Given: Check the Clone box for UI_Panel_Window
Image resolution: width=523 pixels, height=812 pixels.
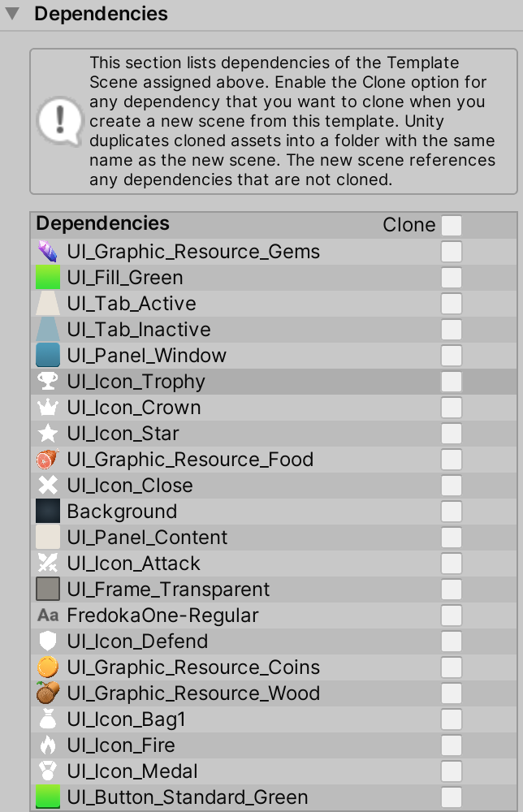Looking at the screenshot, I should click(x=452, y=355).
